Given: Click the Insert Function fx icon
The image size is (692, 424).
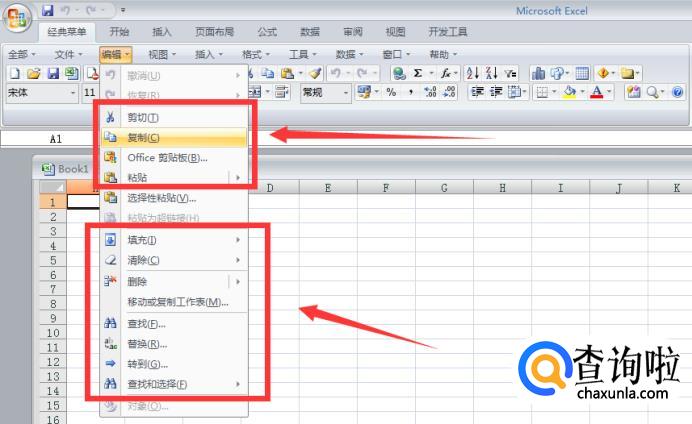Looking at the screenshot, I should coord(446,73).
